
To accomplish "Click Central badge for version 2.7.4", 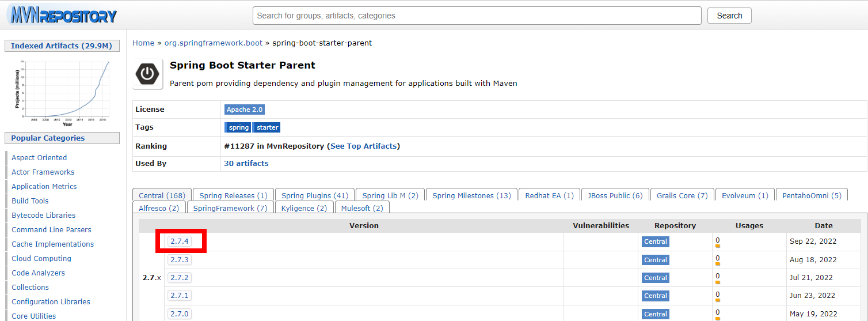I will tap(656, 241).
